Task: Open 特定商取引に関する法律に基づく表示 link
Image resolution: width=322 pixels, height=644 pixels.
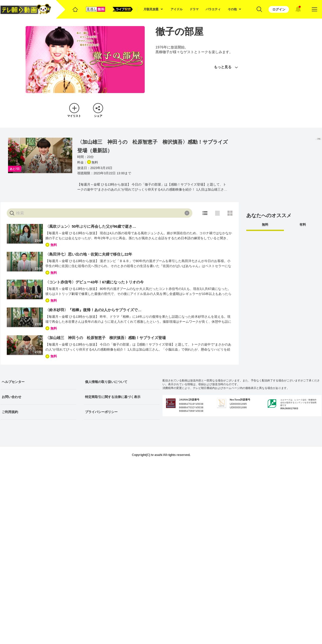Action: [x=113, y=397]
